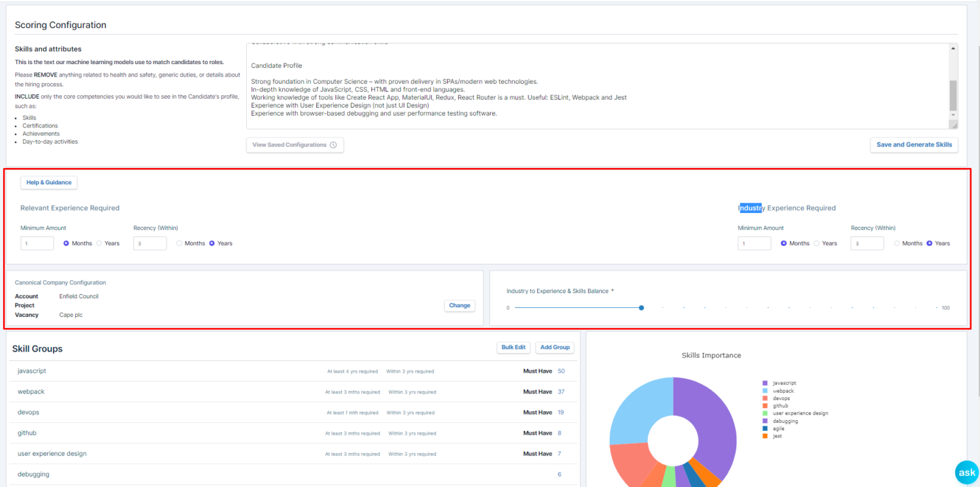Open the devops skill group

[28, 412]
